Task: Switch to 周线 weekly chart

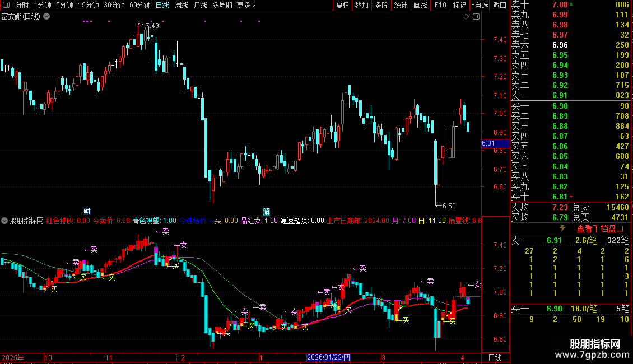Action: 181,5
